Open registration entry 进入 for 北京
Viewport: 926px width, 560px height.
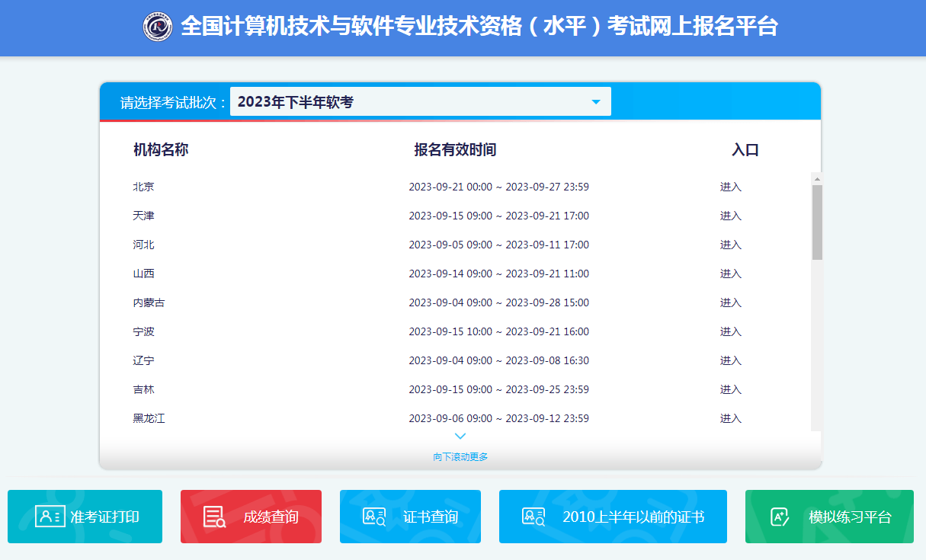(x=730, y=186)
